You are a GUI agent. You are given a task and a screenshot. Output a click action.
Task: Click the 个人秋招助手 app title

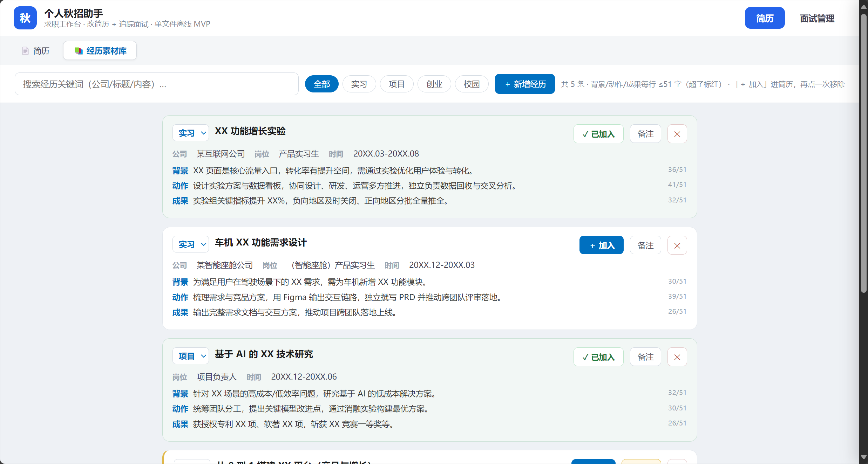[x=74, y=13]
